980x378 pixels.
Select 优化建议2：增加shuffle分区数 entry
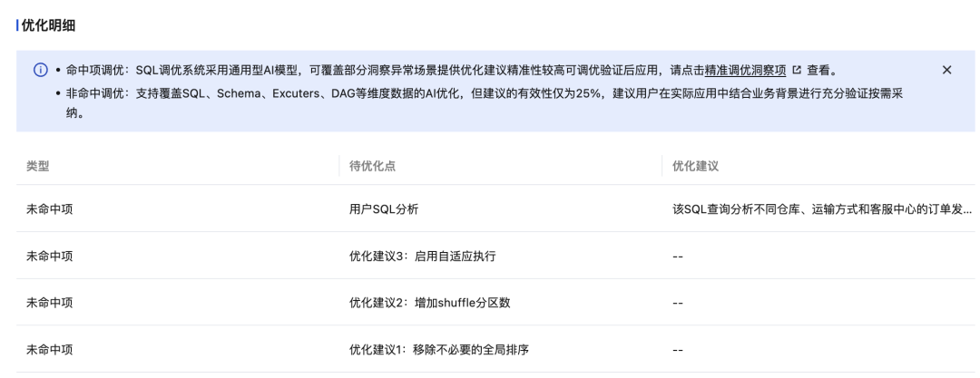point(430,303)
